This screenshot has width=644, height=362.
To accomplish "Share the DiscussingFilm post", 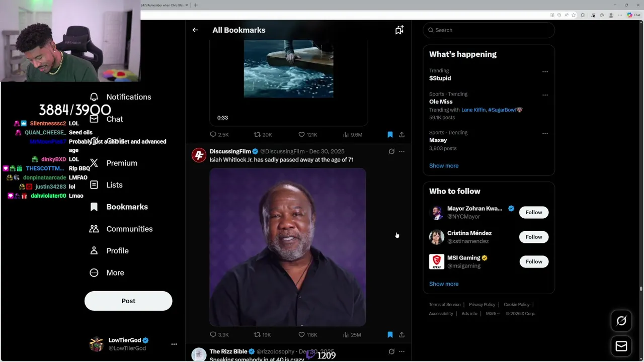I will [x=401, y=335].
